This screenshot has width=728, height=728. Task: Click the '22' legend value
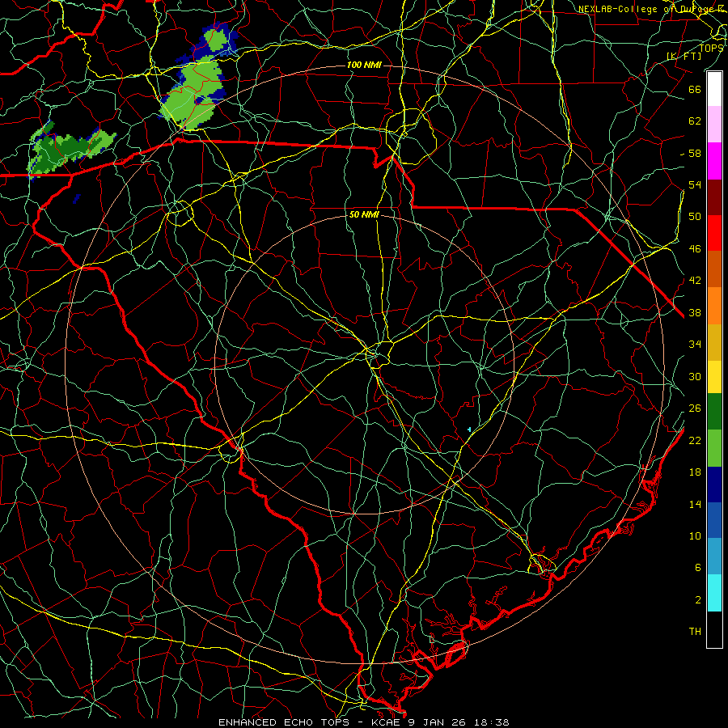click(695, 440)
